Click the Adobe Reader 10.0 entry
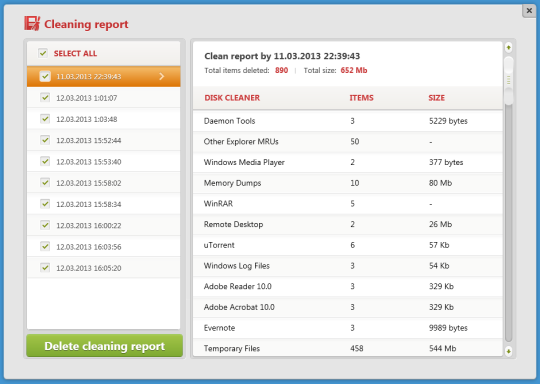 click(348, 286)
